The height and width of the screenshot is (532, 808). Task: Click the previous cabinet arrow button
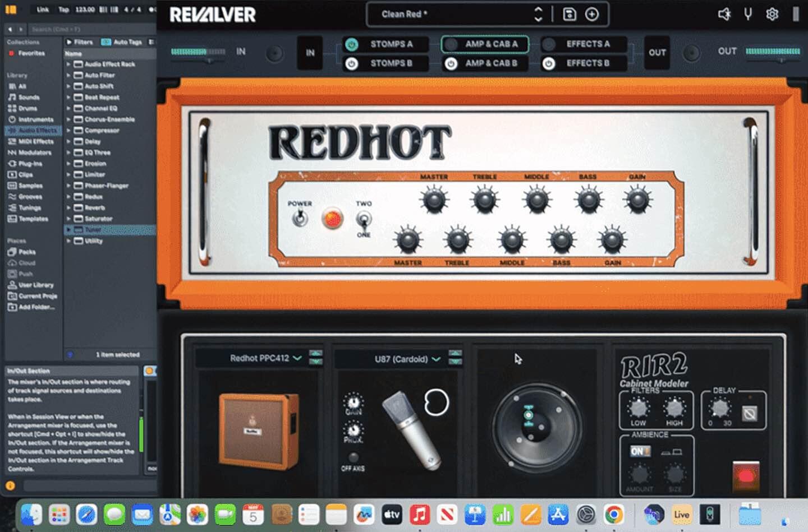(316, 353)
